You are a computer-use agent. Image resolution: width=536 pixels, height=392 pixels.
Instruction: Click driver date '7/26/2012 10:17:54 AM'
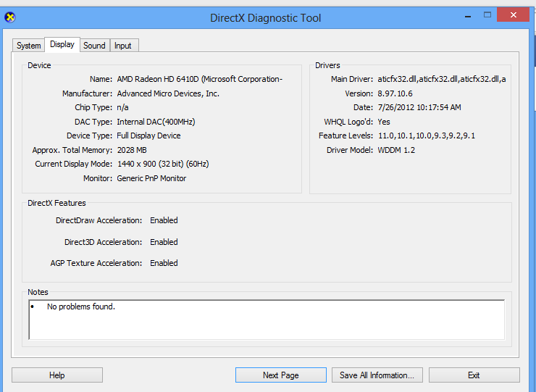[x=419, y=107]
